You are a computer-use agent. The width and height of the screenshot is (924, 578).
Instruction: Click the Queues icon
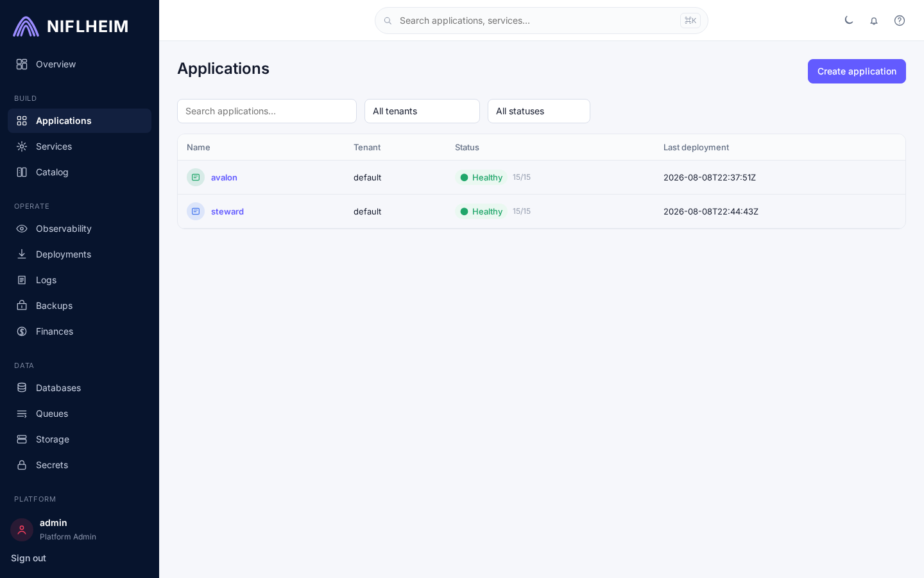click(x=22, y=414)
